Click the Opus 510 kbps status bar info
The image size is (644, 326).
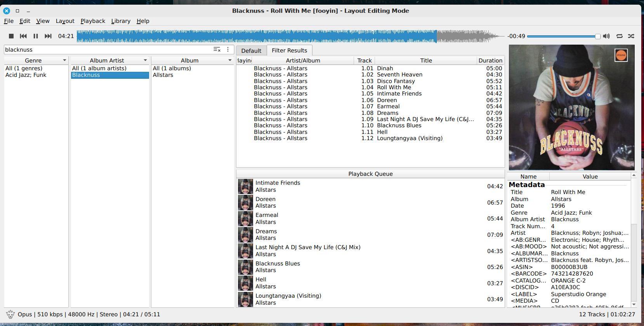pyautogui.click(x=89, y=314)
